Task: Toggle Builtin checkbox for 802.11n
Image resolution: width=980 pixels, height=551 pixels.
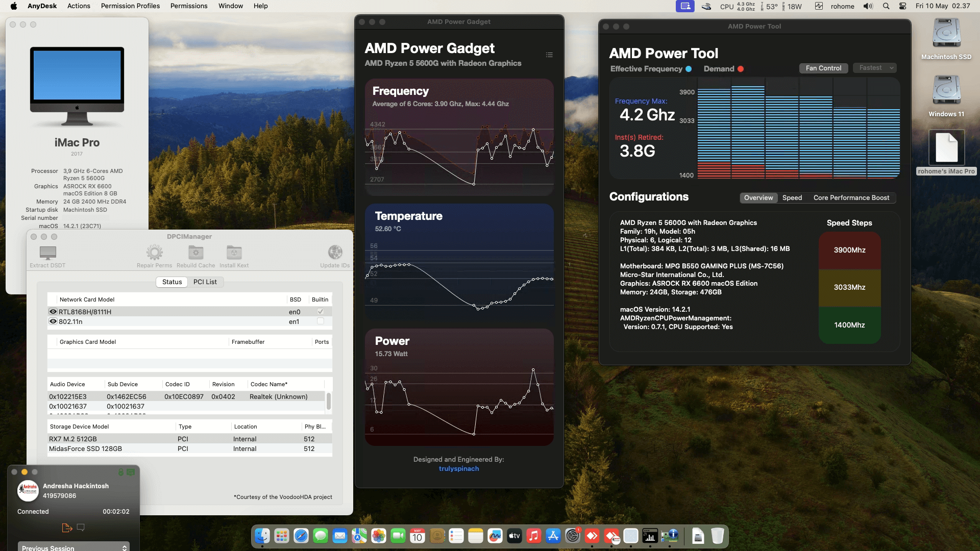Action: pyautogui.click(x=321, y=321)
